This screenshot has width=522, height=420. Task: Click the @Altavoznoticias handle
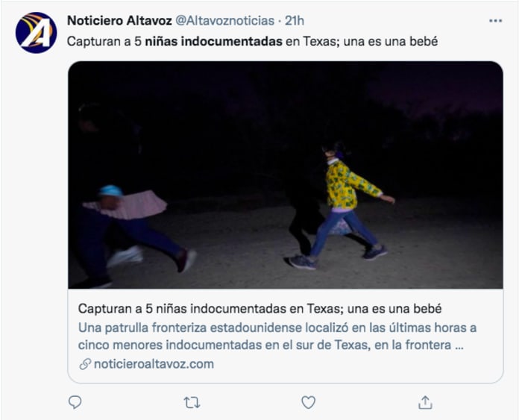pos(224,21)
